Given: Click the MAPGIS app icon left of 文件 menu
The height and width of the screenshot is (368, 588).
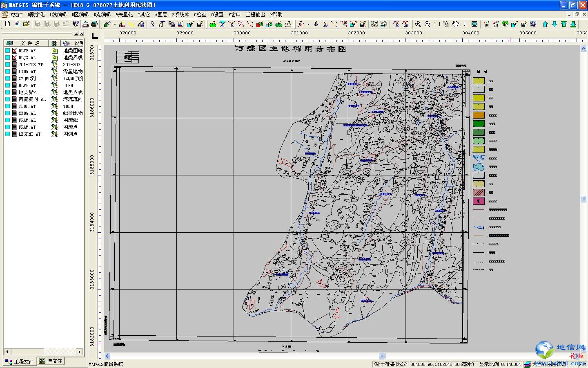Looking at the screenshot, I should click(4, 14).
